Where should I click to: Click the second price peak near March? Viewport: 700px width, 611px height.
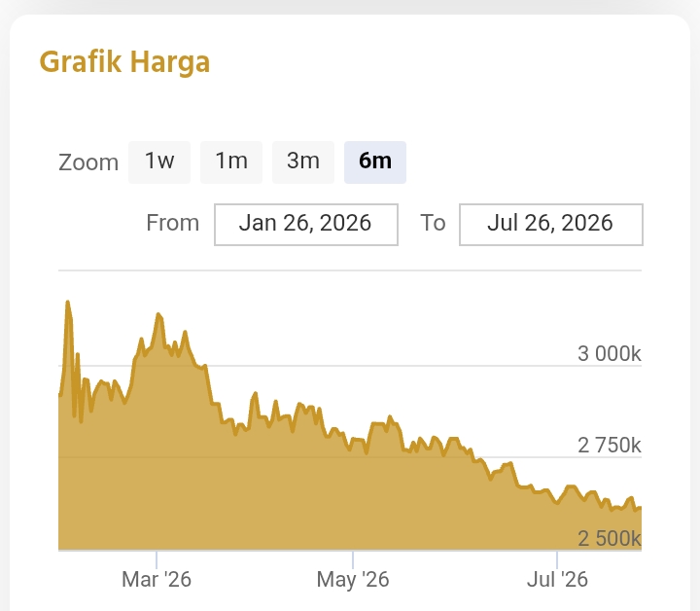click(x=158, y=315)
